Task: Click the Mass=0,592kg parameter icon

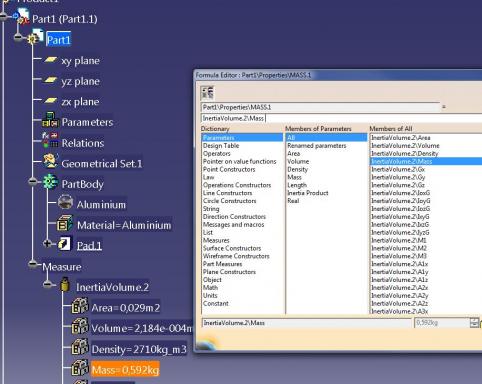Action: 80,368
